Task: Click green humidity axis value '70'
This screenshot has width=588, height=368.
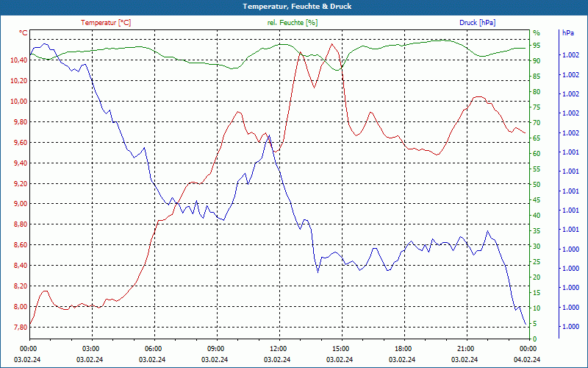Action: [x=537, y=123]
